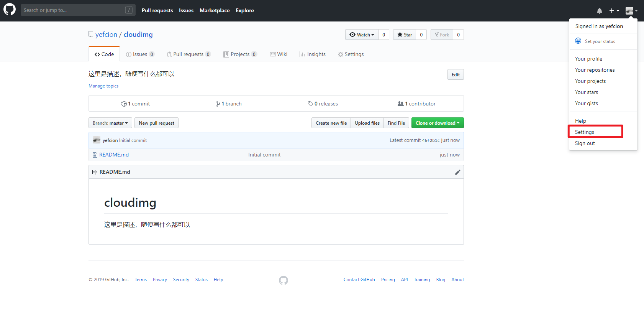Expand the plus create-new dropdown
The width and height of the screenshot is (644, 313).
(614, 11)
